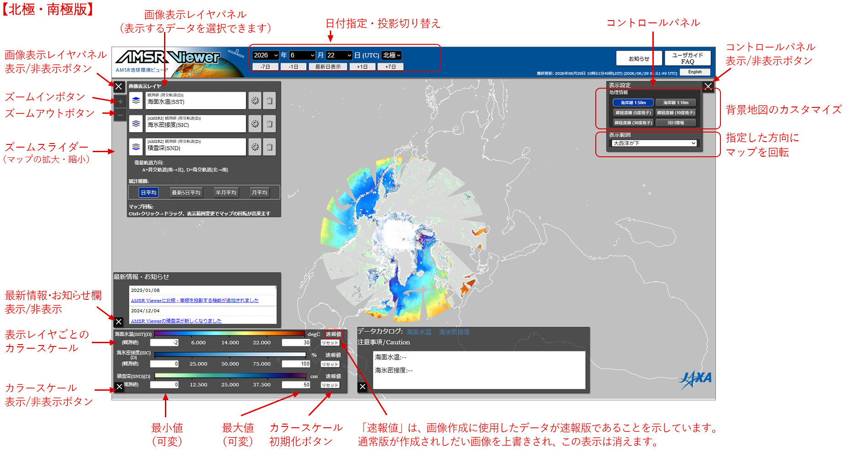Jump to latest date with 最新日表示
This screenshot has width=868, height=457.
coord(328,67)
